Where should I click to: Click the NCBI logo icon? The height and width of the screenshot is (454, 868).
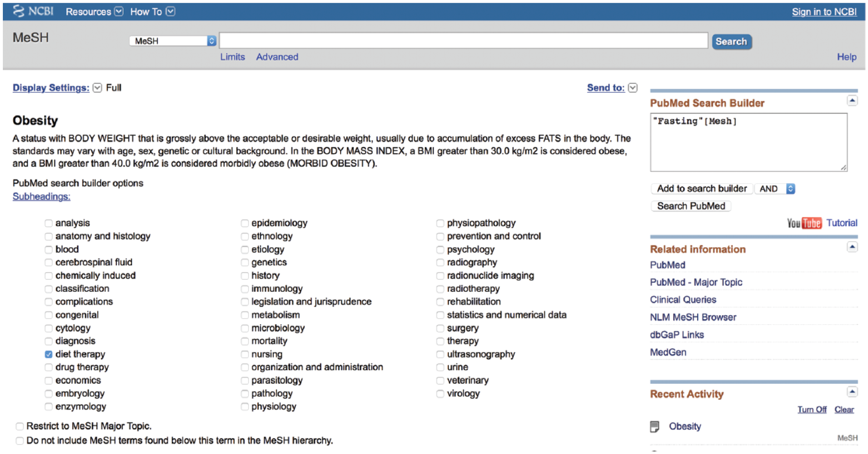point(19,11)
